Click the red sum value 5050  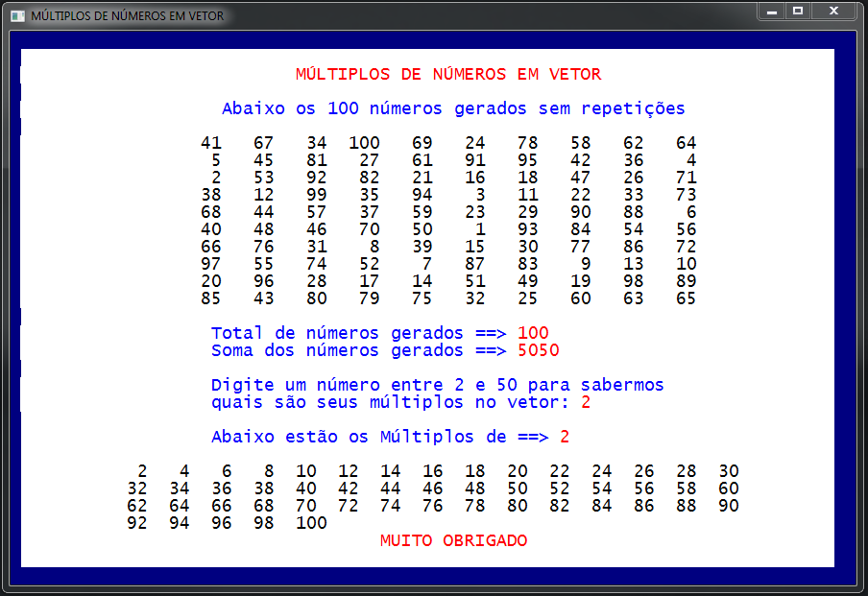pyautogui.click(x=538, y=350)
